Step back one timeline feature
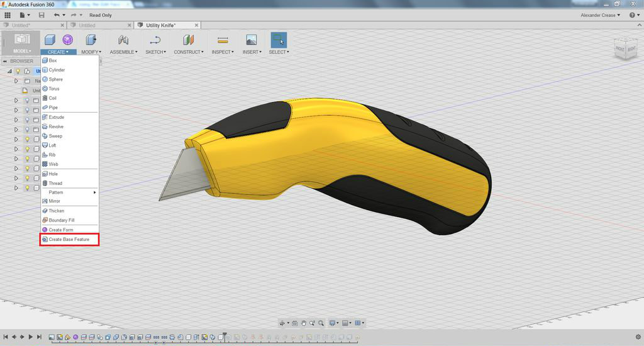Viewport: 644px width, 346px height. (x=14, y=337)
